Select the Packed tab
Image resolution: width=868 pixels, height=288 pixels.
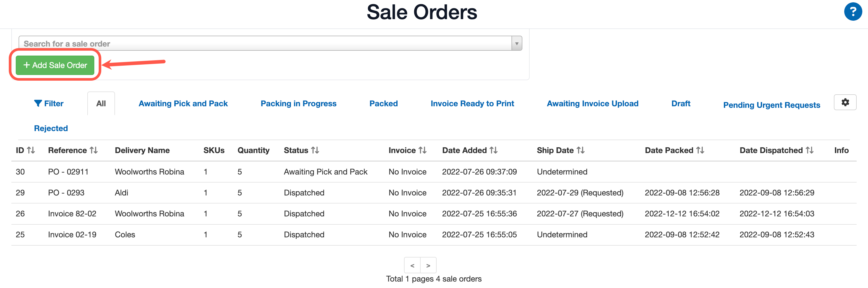pyautogui.click(x=383, y=103)
